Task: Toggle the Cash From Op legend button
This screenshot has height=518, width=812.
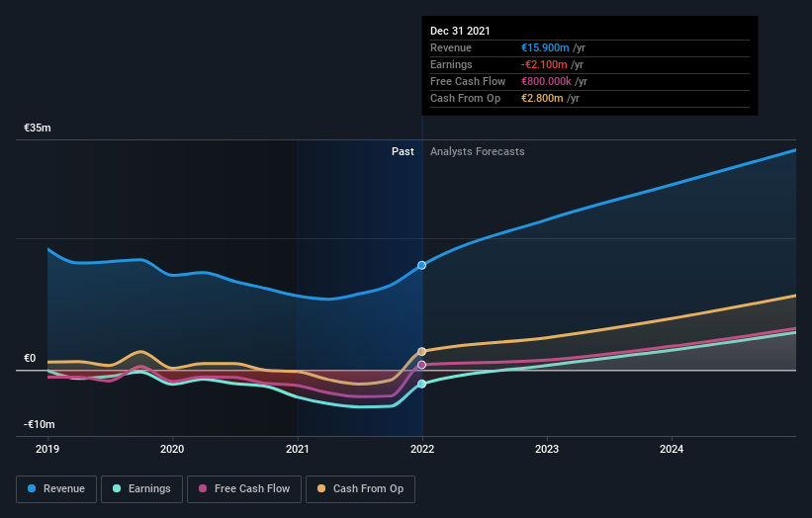Action: click(360, 489)
